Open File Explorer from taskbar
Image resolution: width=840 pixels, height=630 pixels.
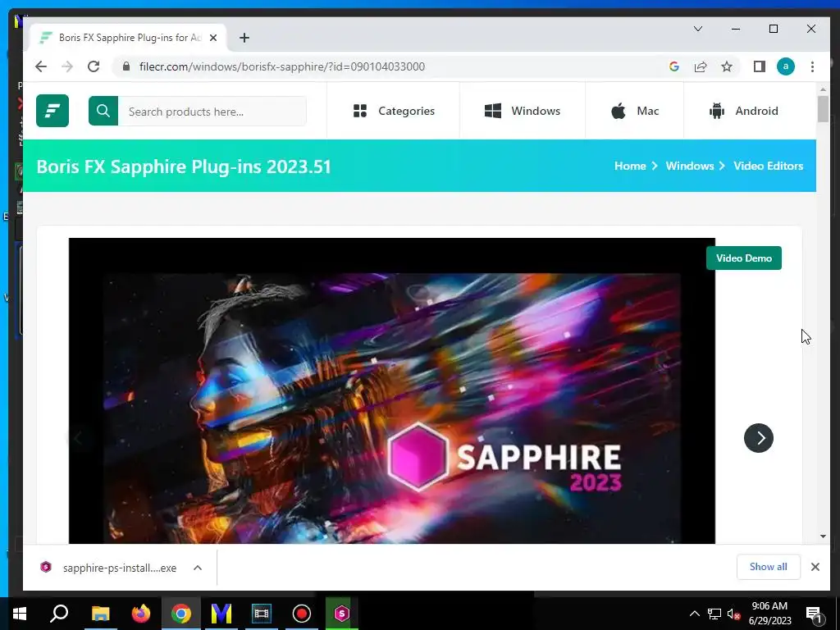(x=100, y=614)
